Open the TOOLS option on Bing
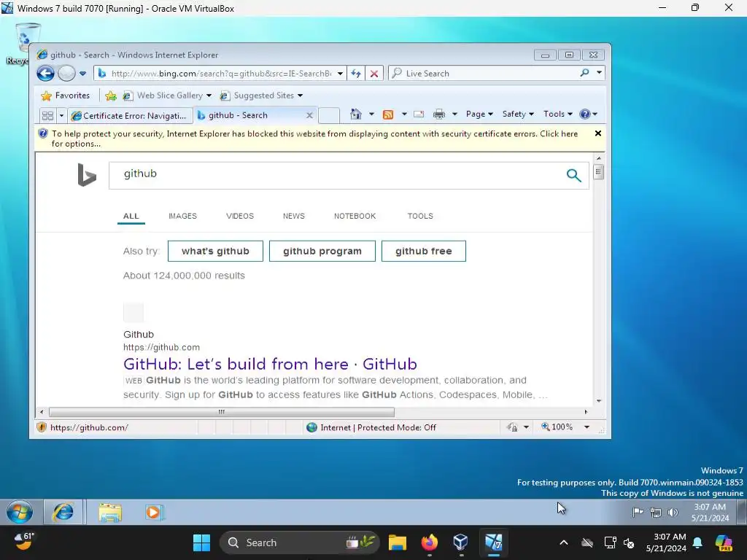The height and width of the screenshot is (560, 747). point(420,216)
